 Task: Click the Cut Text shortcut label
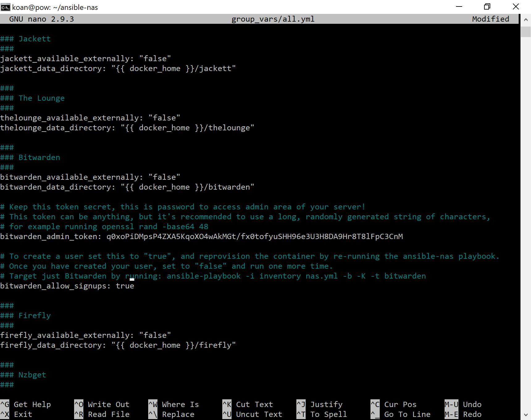(x=254, y=405)
